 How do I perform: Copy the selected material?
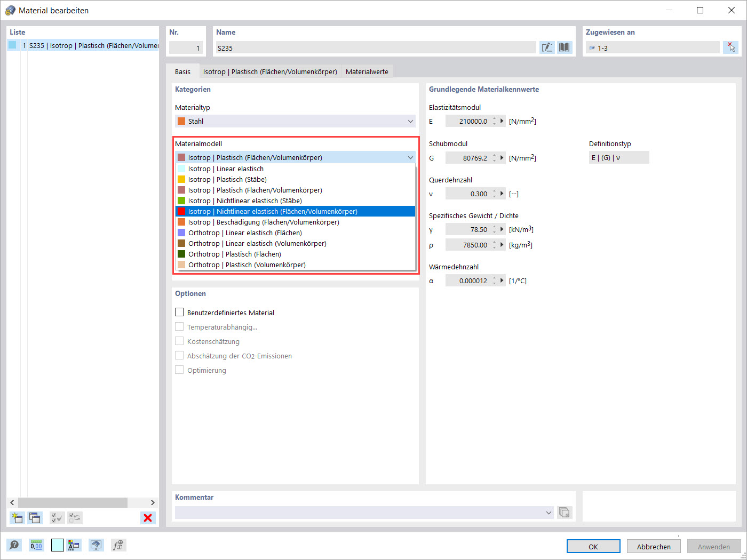(x=35, y=518)
